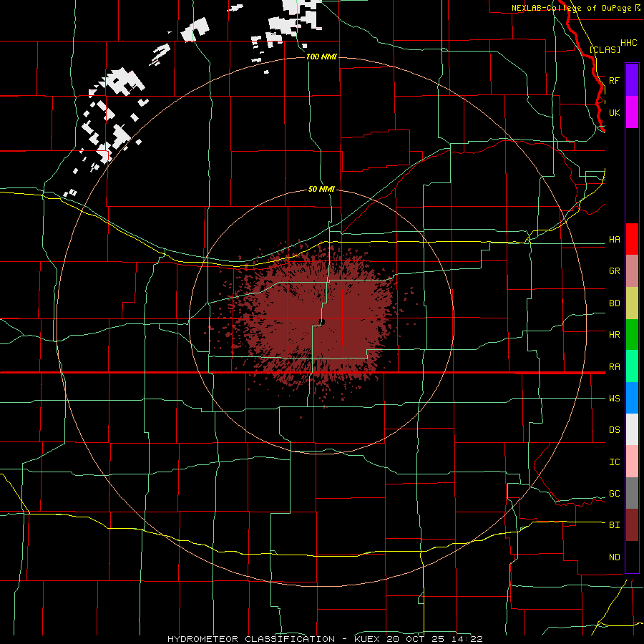Click the 'RA' legend label
Image resolution: width=644 pixels, height=644 pixels.
pyautogui.click(x=615, y=367)
